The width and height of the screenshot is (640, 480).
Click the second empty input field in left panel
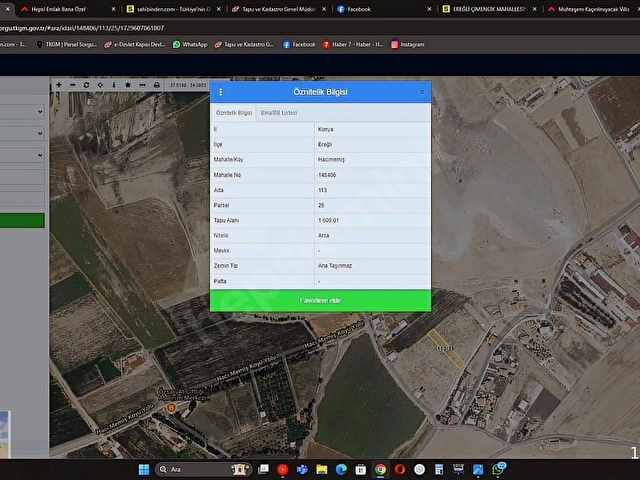[x=22, y=199]
